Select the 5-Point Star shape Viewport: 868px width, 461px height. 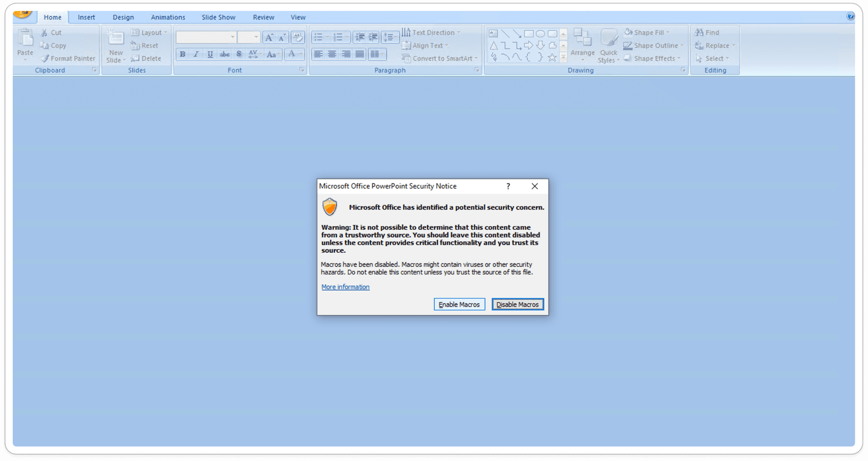click(552, 57)
